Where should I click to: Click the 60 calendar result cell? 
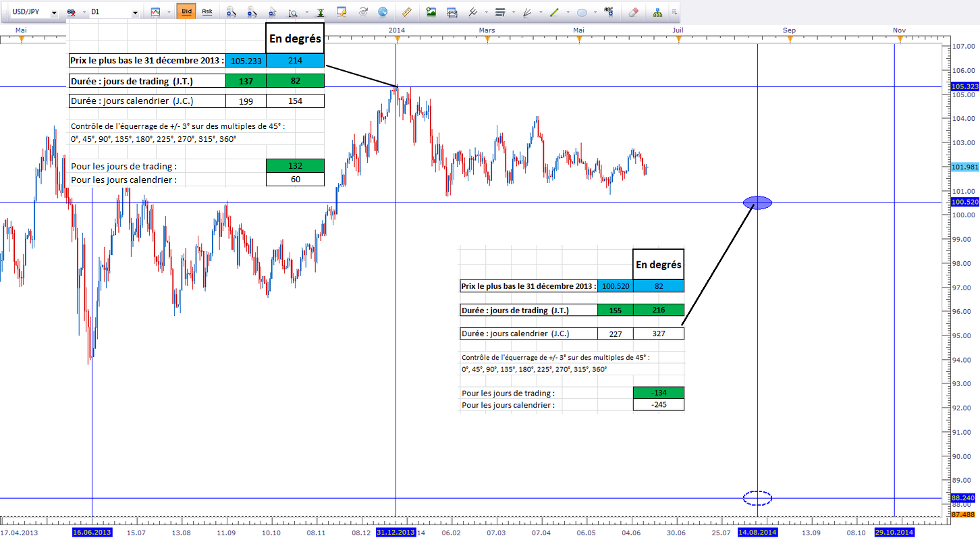[x=296, y=180]
